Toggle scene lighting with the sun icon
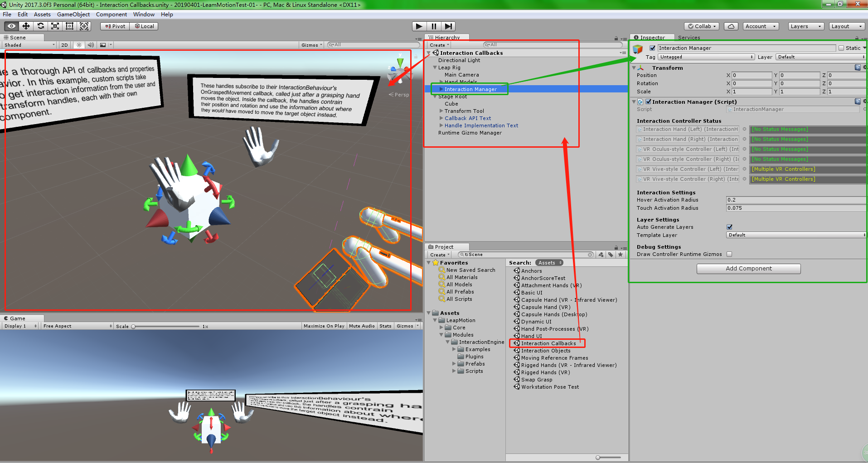Viewport: 868px width, 463px height. pos(78,45)
